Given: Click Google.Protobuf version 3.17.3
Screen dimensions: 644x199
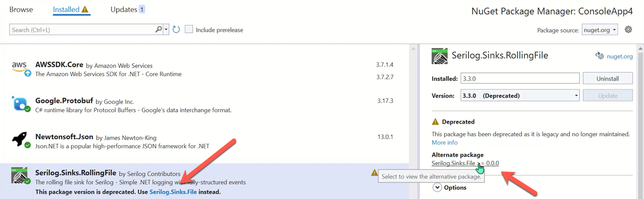Looking at the screenshot, I should pyautogui.click(x=385, y=101).
